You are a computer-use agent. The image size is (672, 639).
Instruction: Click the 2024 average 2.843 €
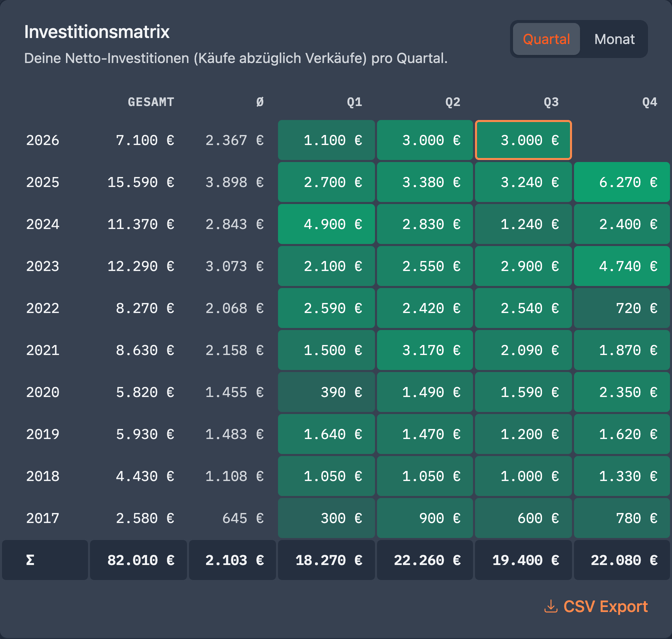point(234,224)
